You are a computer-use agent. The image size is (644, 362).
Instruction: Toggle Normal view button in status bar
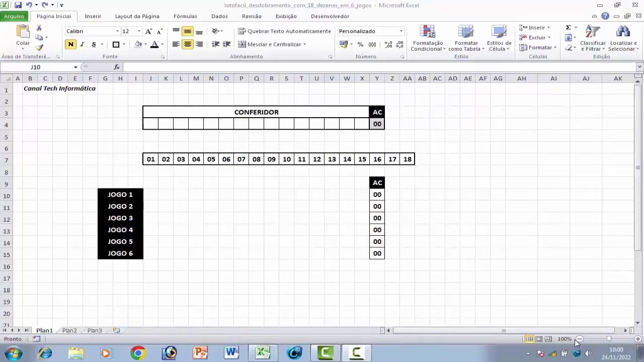point(529,339)
